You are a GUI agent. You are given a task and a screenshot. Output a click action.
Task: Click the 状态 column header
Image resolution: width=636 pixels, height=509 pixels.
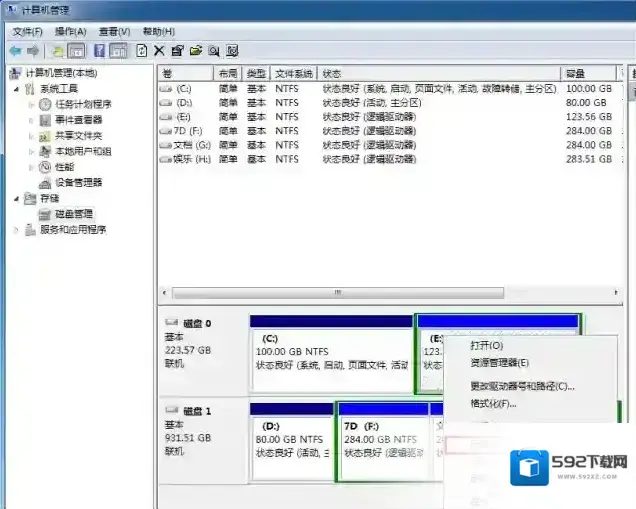tap(332, 74)
